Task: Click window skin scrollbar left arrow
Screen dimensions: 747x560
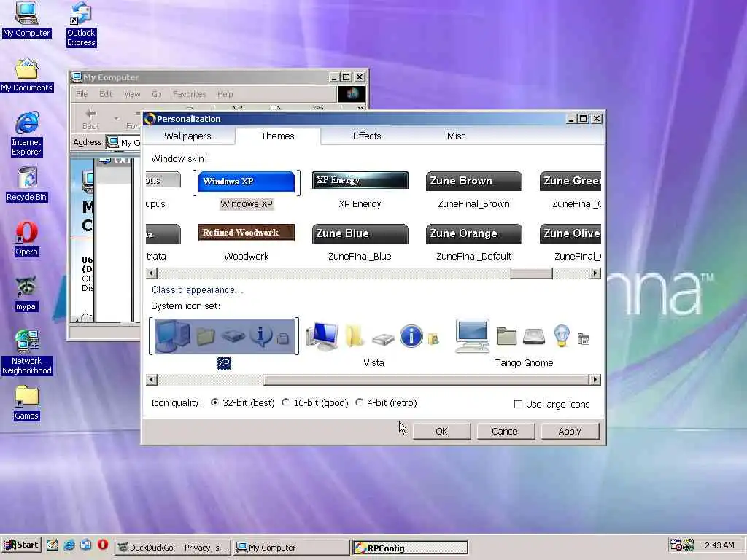Action: click(152, 273)
